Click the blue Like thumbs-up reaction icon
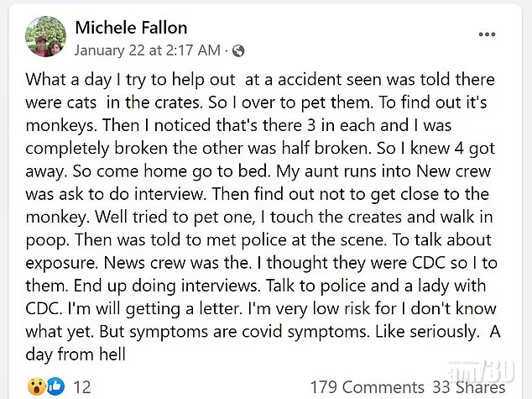532x399 pixels. [x=55, y=386]
